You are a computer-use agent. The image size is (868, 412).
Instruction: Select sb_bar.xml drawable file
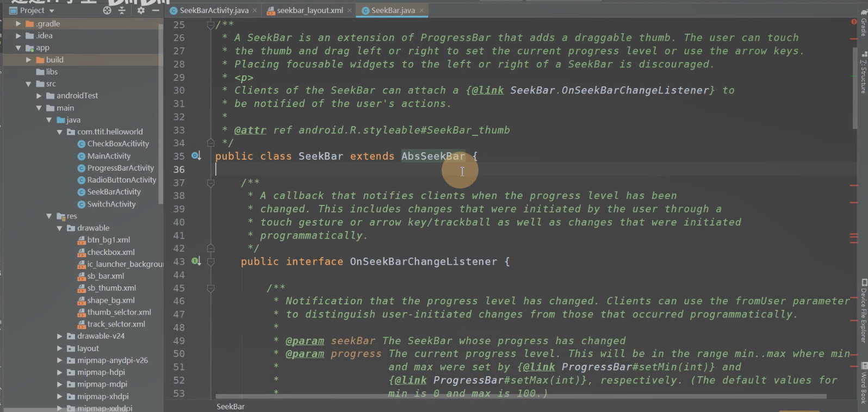(101, 276)
